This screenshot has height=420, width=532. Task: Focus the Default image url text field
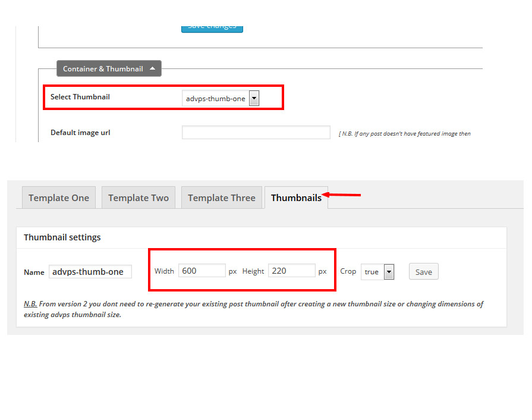(256, 133)
